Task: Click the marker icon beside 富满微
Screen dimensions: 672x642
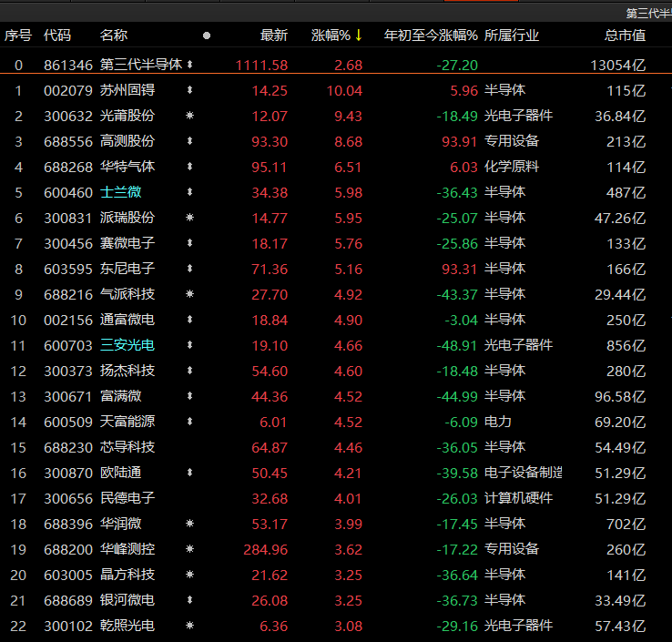Action: (190, 396)
